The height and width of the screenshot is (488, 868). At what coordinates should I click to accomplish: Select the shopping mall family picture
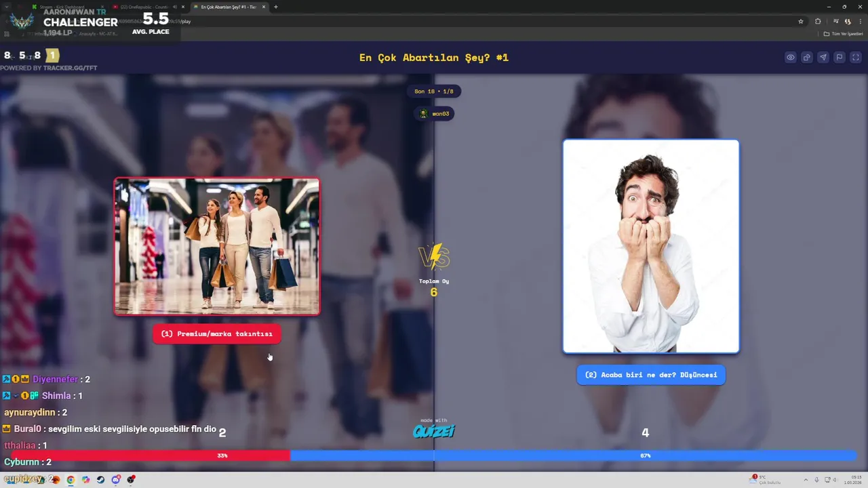pos(217,247)
